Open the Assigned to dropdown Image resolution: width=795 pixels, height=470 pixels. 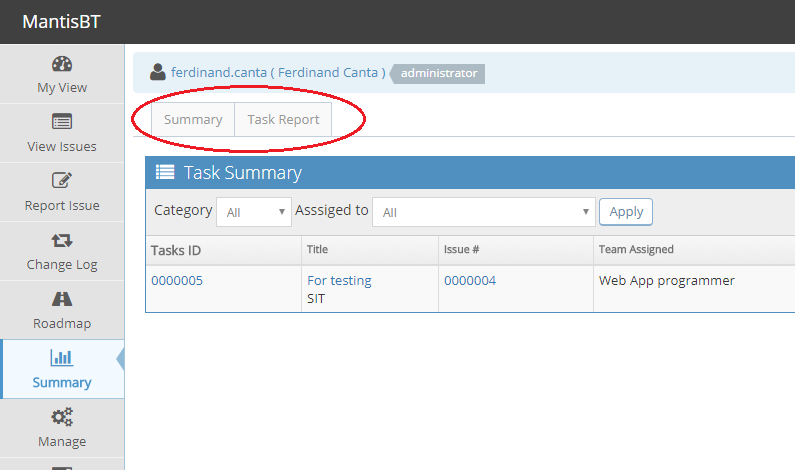point(483,212)
